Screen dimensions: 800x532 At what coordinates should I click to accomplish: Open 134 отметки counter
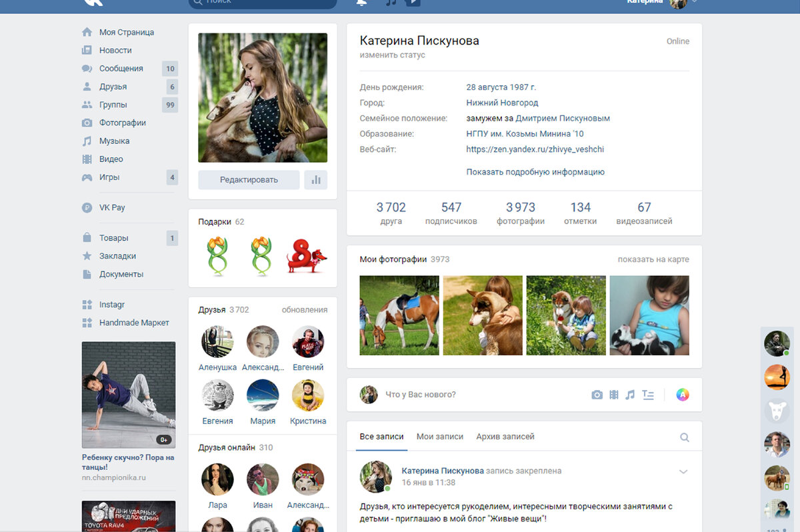(581, 213)
